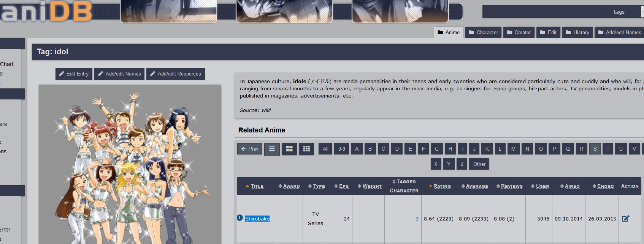Viewport: 644px width, 244px height.
Task: Click the tags search field
Action: click(561, 12)
